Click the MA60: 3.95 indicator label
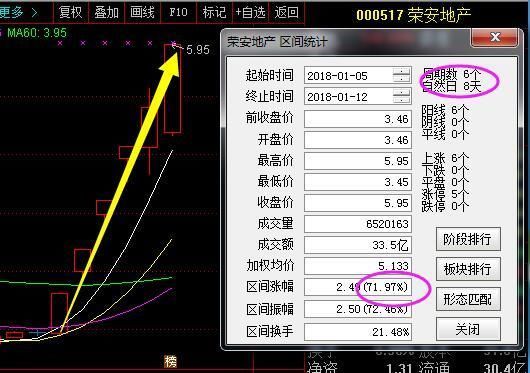Image resolution: width=530 pixels, height=373 pixels. (x=37, y=33)
